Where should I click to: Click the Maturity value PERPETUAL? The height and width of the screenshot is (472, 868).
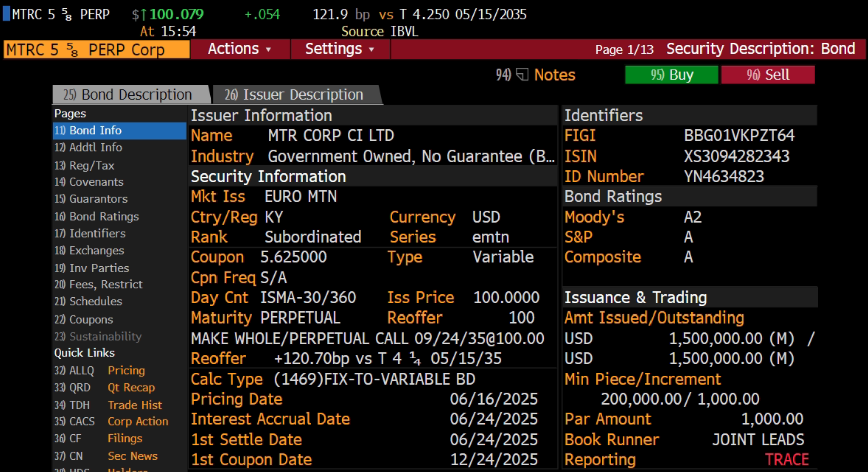pos(300,318)
